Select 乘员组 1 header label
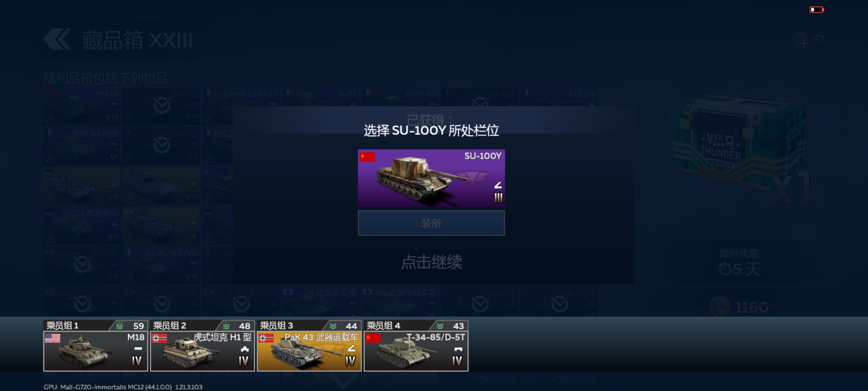 point(62,325)
